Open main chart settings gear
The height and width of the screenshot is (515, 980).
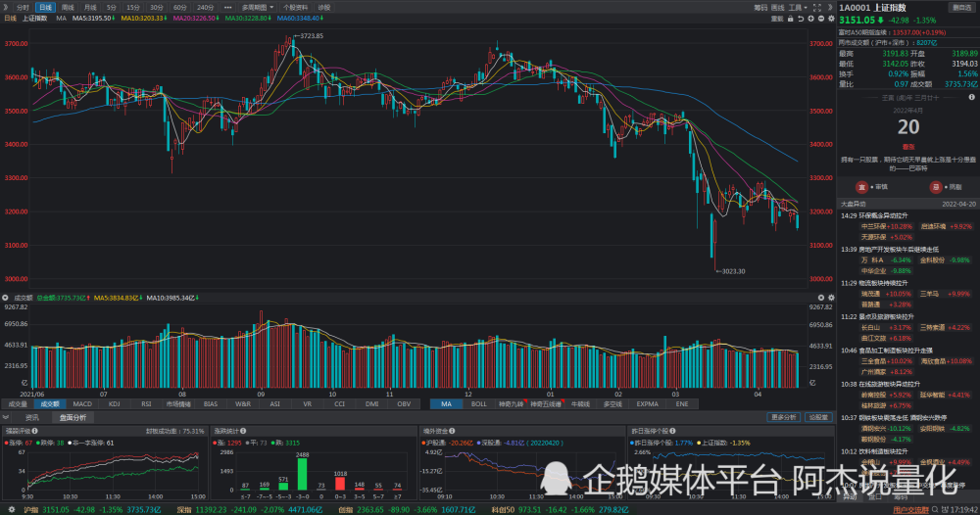(x=831, y=19)
